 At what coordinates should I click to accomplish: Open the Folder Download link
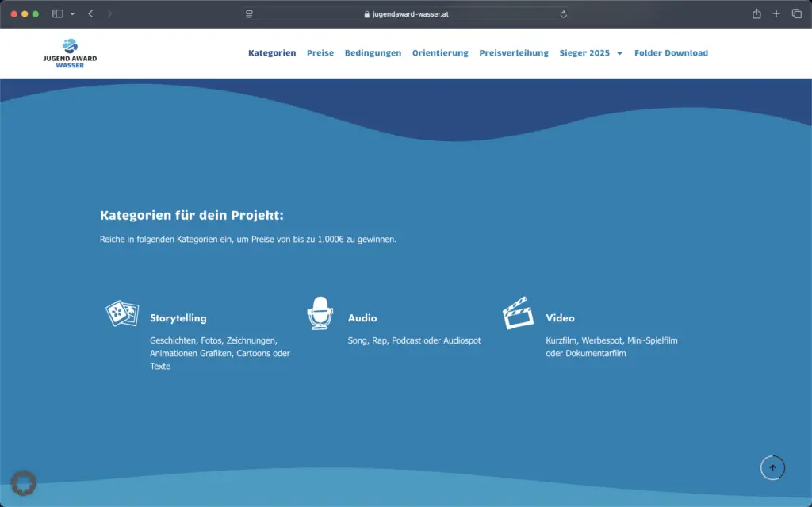tap(671, 52)
